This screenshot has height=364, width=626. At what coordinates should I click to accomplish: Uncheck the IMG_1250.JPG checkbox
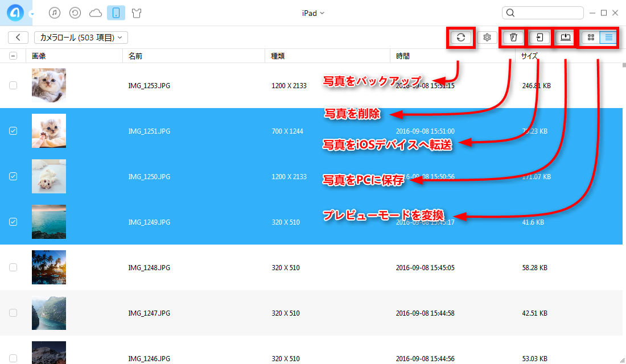pyautogui.click(x=13, y=176)
